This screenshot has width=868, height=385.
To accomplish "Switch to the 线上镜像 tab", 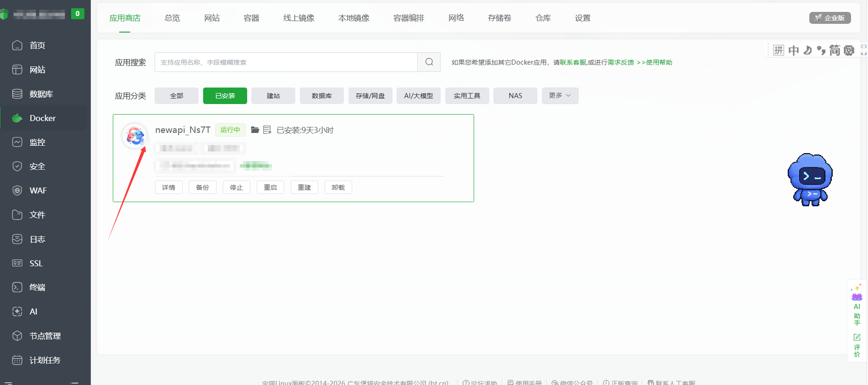I will (x=299, y=18).
